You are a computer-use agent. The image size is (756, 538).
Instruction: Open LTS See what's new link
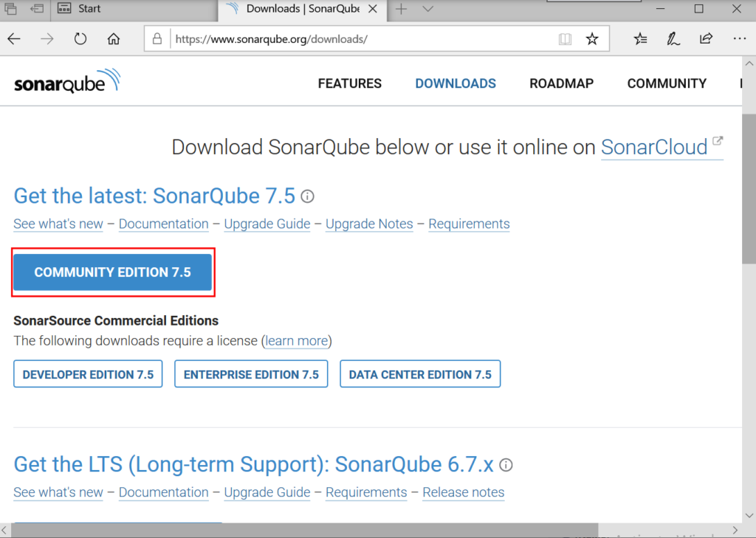58,492
